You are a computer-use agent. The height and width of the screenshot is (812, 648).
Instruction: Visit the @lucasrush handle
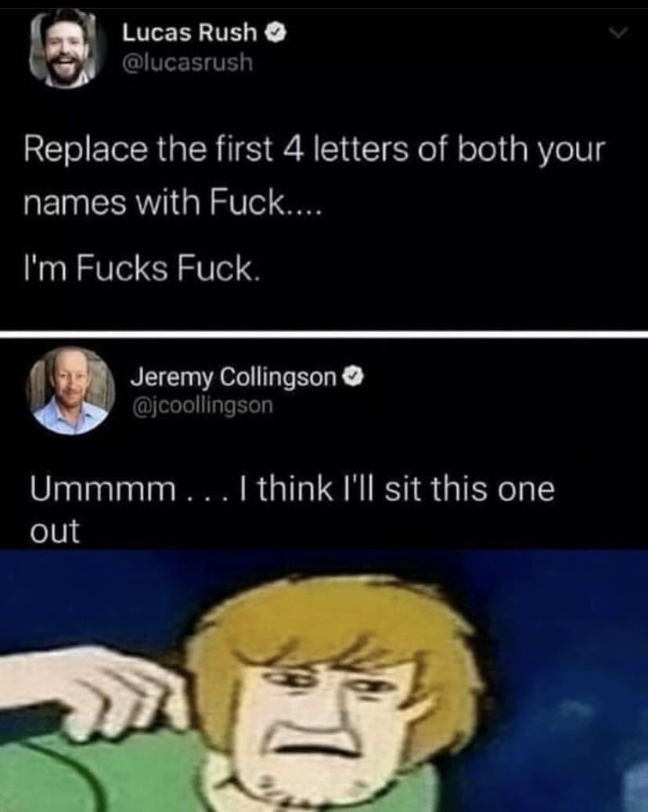(x=187, y=63)
